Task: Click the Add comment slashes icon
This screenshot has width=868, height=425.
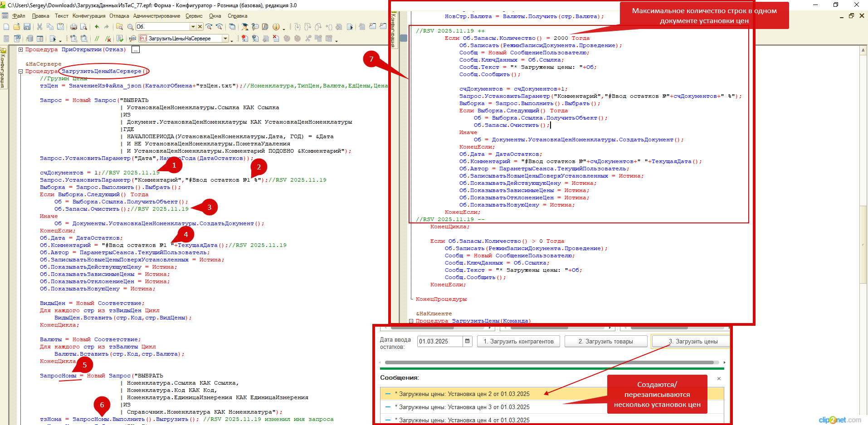Action: tap(97, 39)
